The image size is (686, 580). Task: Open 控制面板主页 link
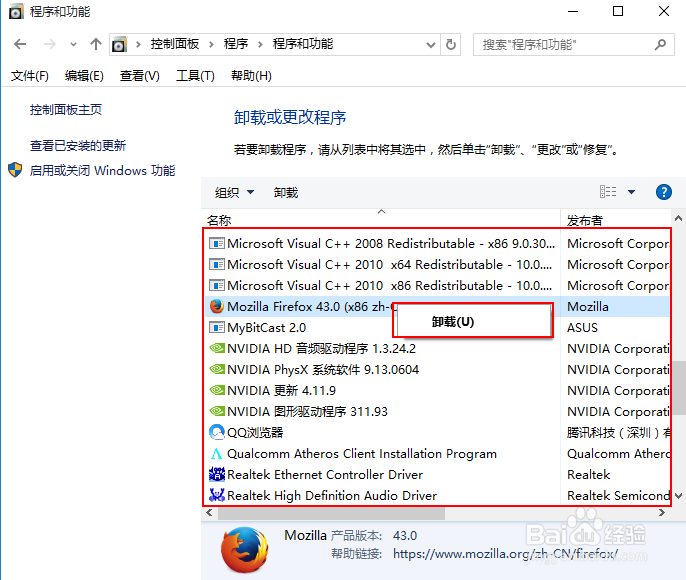[66, 110]
